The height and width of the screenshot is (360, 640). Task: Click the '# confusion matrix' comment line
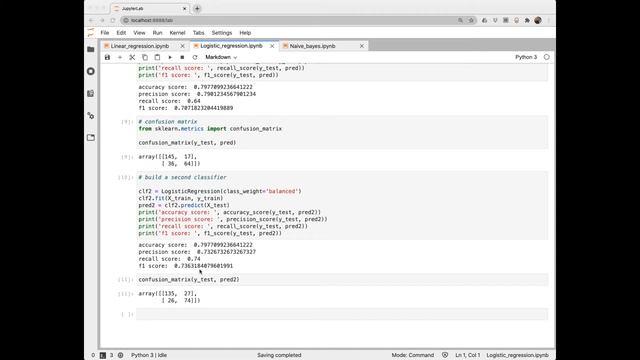tap(168, 122)
